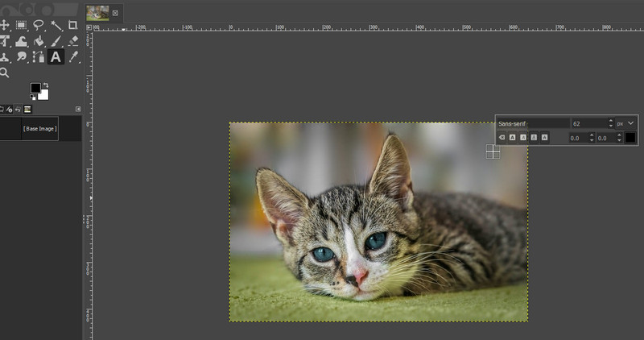Screen dimensions: 644x340
Task: Select the Free Select lasso tool
Action: click(39, 25)
